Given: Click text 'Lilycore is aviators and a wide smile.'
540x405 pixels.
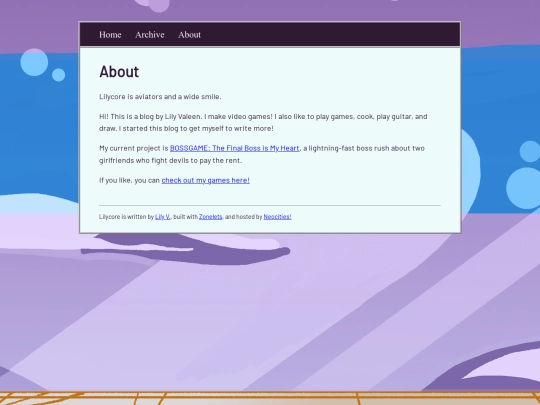Looking at the screenshot, I should (160, 96).
